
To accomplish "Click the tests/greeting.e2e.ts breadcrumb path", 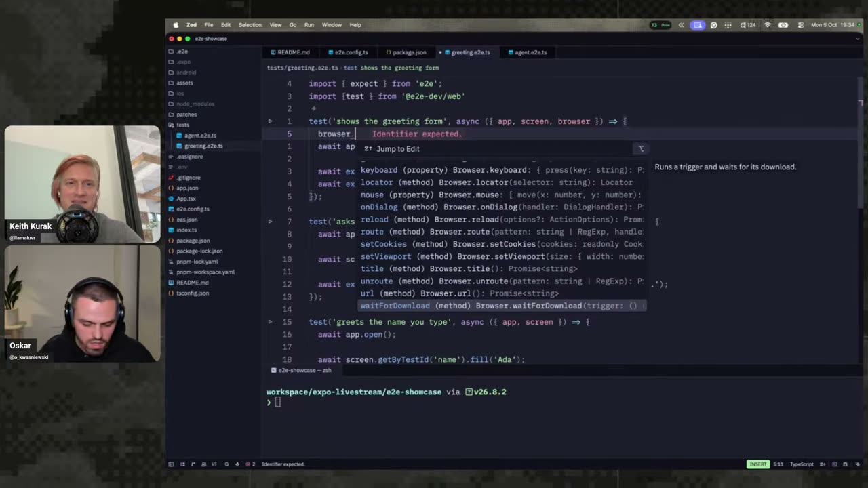I will point(302,68).
